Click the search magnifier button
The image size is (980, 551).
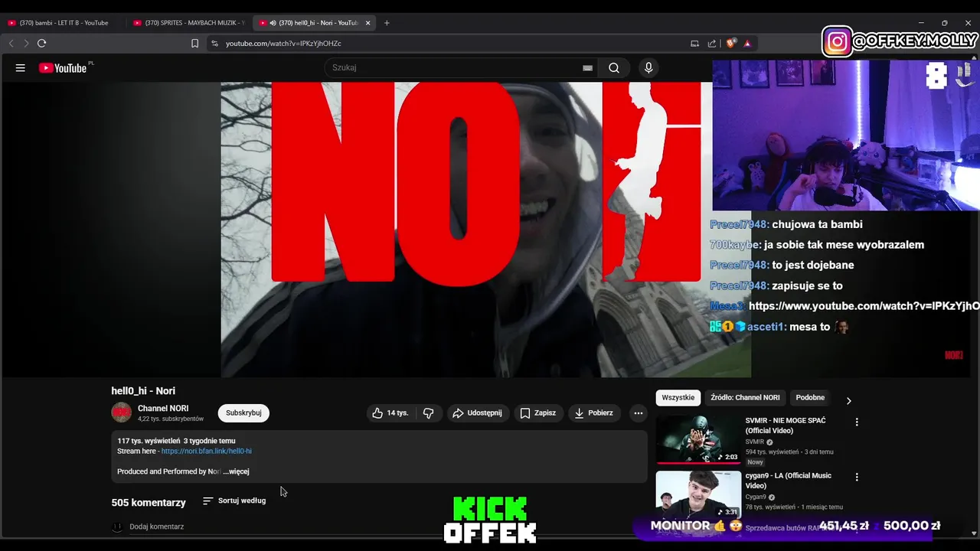click(614, 68)
